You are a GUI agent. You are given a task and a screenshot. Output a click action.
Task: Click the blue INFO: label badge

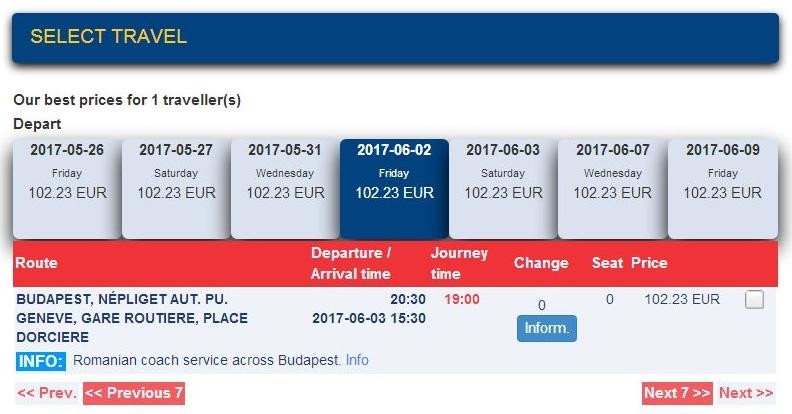[x=41, y=361]
